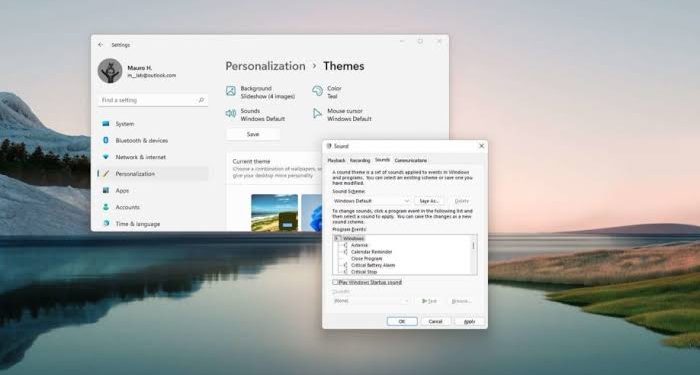This screenshot has height=375, width=700.
Task: Click the Accounts person icon
Action: point(106,207)
